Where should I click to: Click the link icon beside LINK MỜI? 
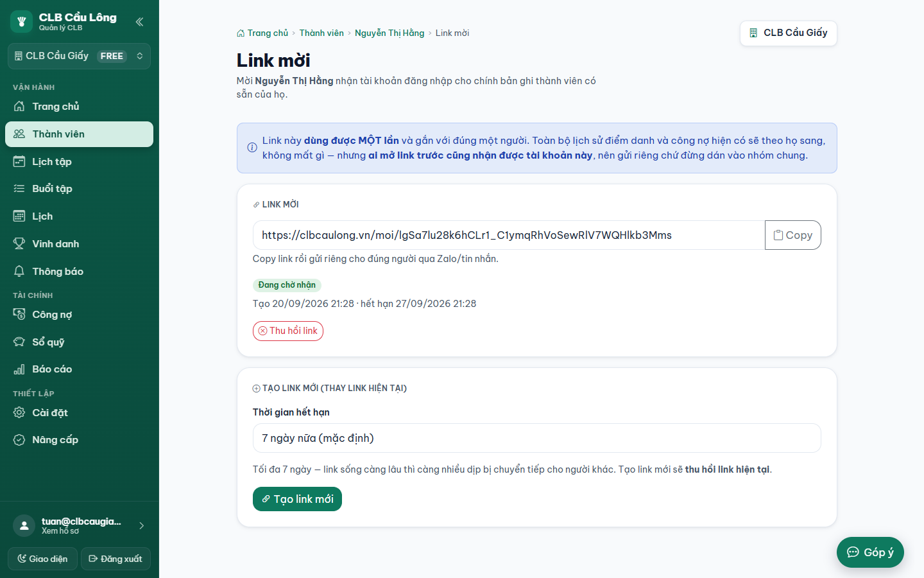[x=256, y=205]
